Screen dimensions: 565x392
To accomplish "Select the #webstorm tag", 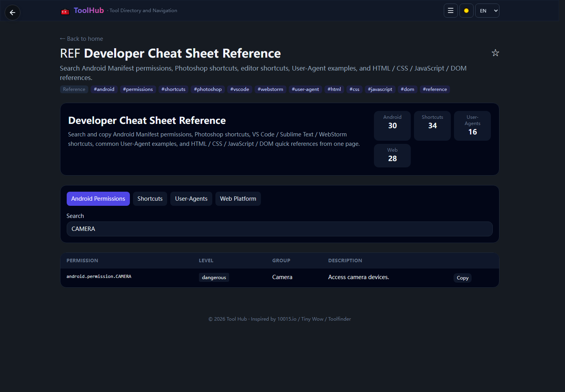I will click(270, 89).
